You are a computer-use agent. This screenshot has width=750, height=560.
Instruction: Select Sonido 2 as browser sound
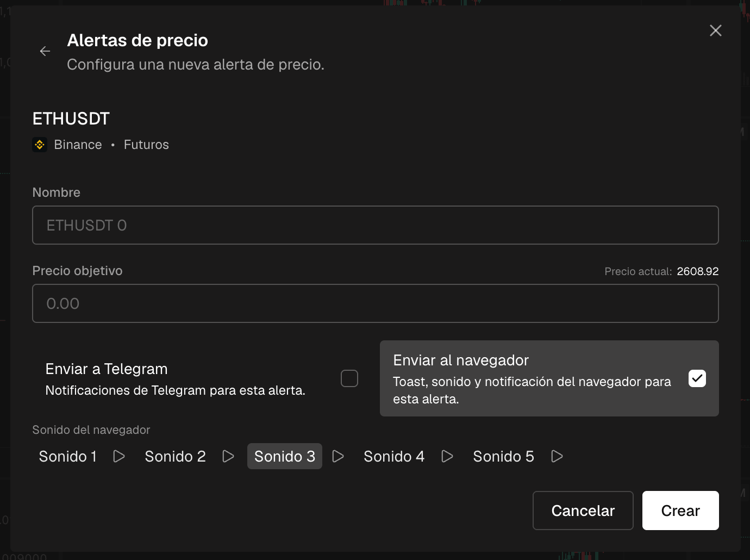tap(176, 456)
